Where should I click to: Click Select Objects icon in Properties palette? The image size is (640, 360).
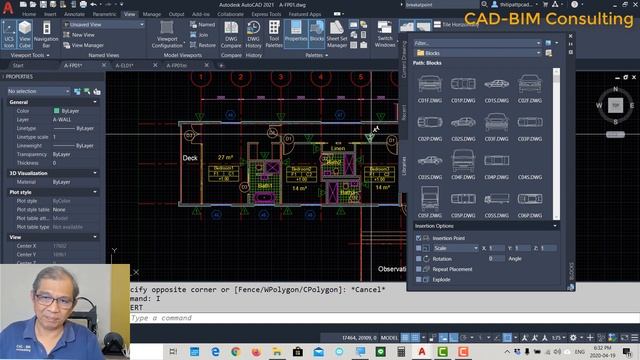tap(87, 91)
